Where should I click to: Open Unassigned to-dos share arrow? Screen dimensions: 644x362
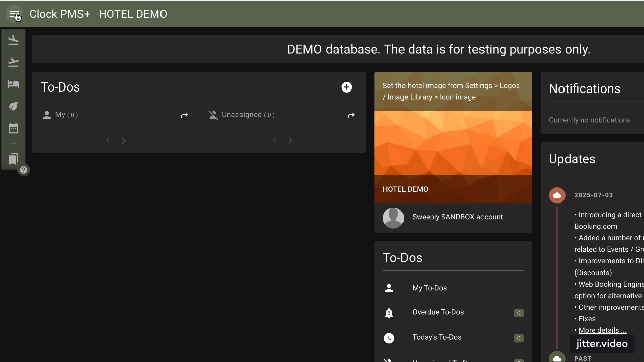[351, 115]
